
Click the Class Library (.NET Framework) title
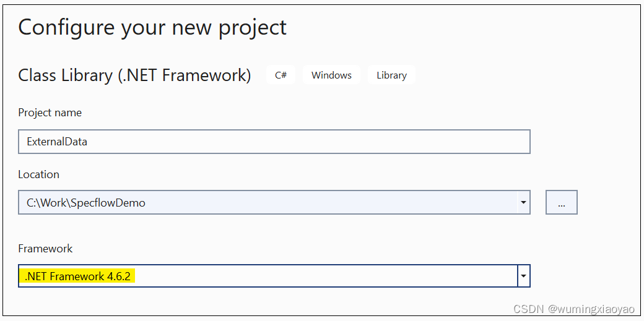coord(134,75)
